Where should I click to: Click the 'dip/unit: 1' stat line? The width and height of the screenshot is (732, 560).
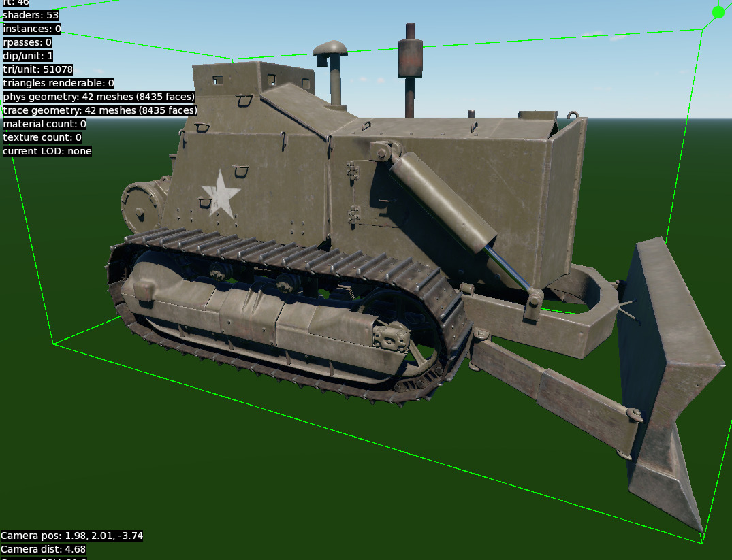click(28, 56)
